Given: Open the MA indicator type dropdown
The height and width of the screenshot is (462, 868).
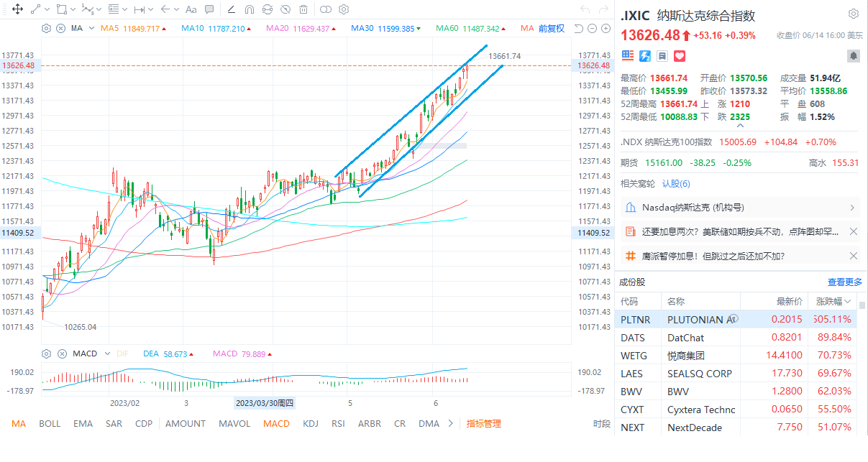Looking at the screenshot, I should pyautogui.click(x=91, y=28).
